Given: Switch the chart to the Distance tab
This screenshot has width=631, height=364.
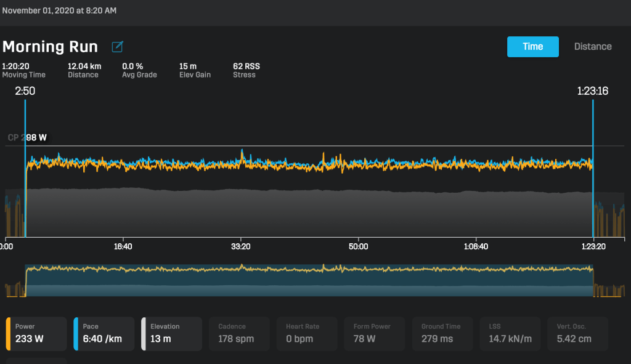Looking at the screenshot, I should [592, 47].
